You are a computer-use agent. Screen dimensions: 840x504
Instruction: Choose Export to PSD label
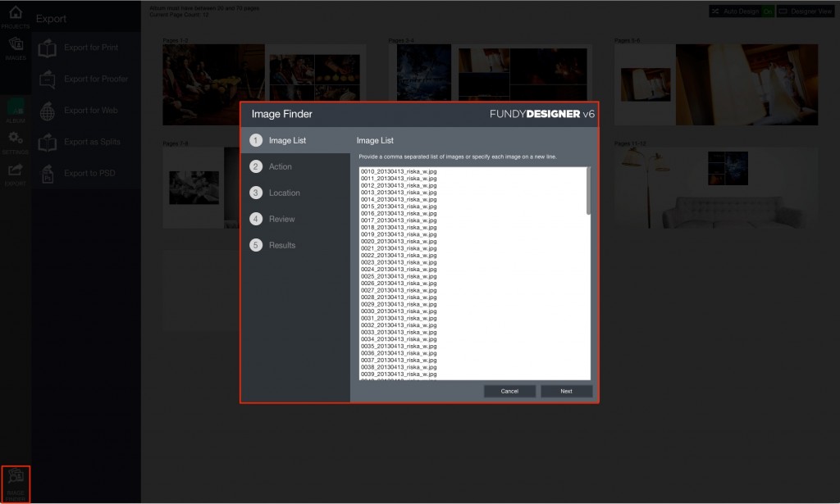(89, 174)
